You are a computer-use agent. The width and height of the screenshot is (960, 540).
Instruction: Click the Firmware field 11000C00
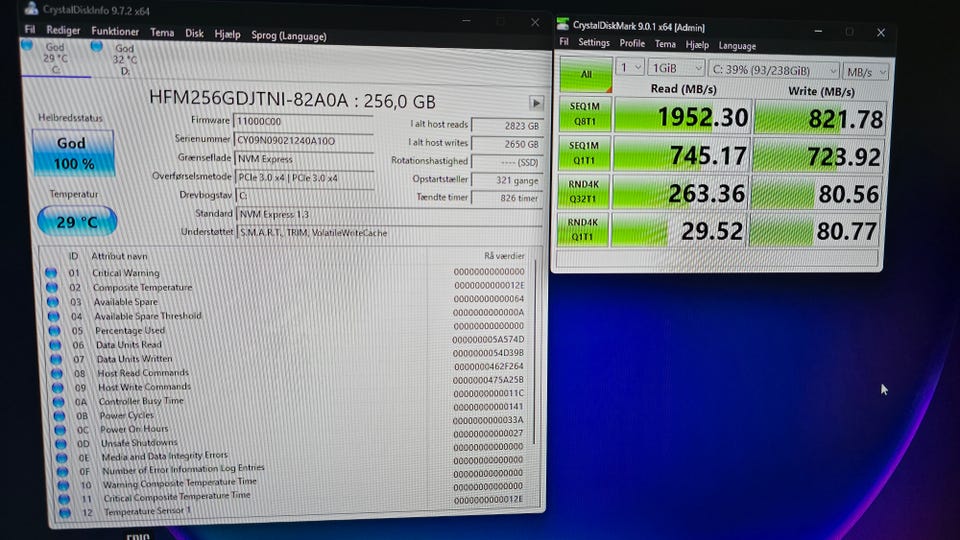pos(304,121)
